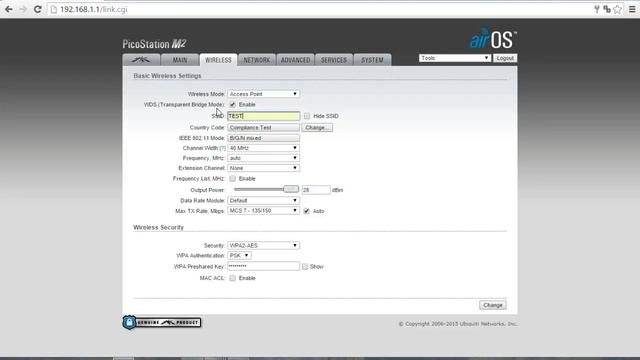The width and height of the screenshot is (640, 360).
Task: Open the Chrome hamburger menu
Action: click(x=632, y=9)
